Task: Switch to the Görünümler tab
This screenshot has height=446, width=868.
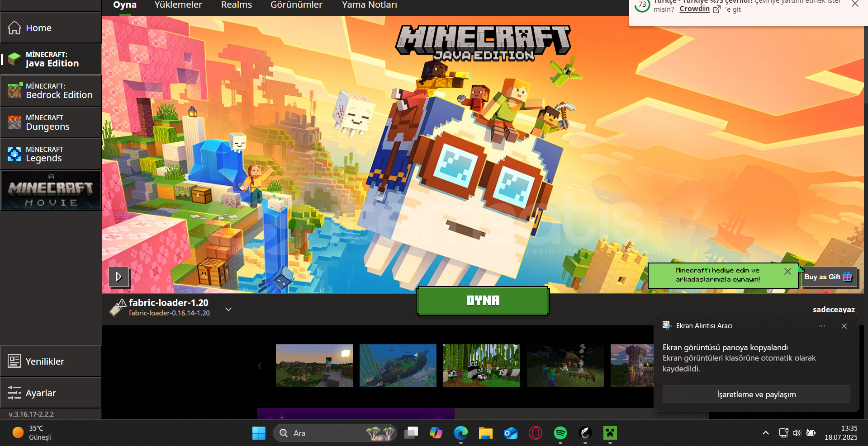Action: (296, 5)
